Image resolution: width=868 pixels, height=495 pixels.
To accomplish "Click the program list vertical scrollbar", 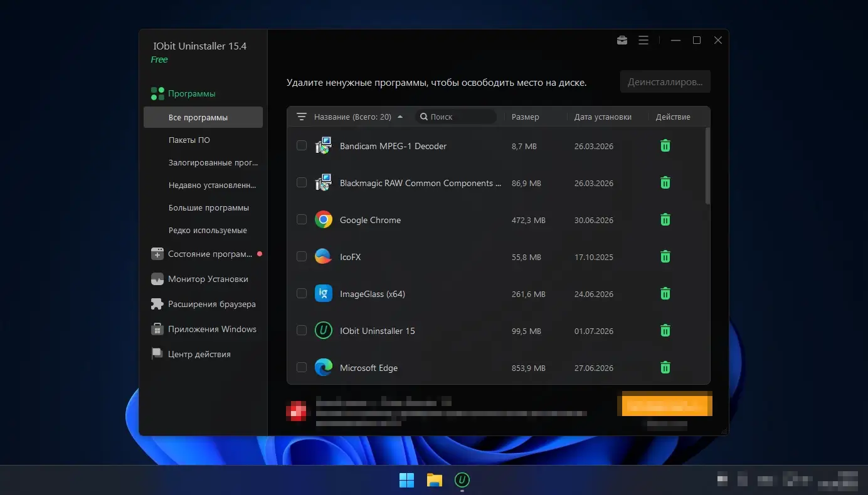I will point(707,166).
